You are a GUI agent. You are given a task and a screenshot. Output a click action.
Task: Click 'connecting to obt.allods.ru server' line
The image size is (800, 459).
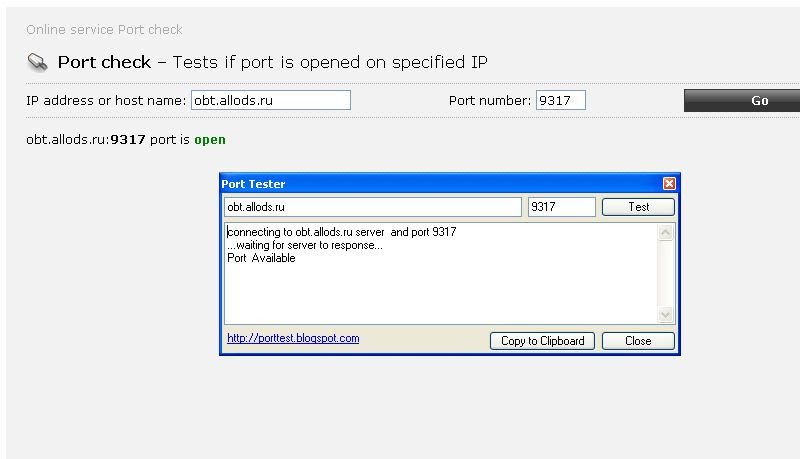pos(341,232)
